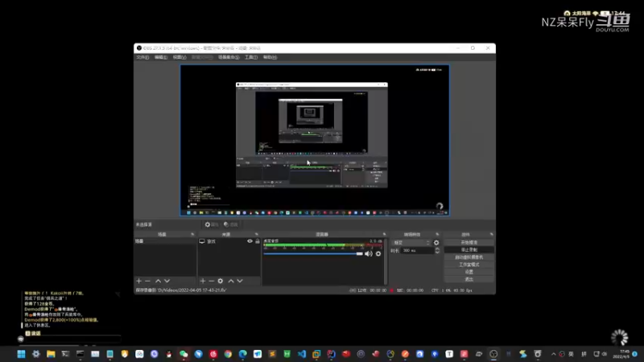Click the desktop audio level meter
The width and height of the screenshot is (644, 362).
click(323, 245)
